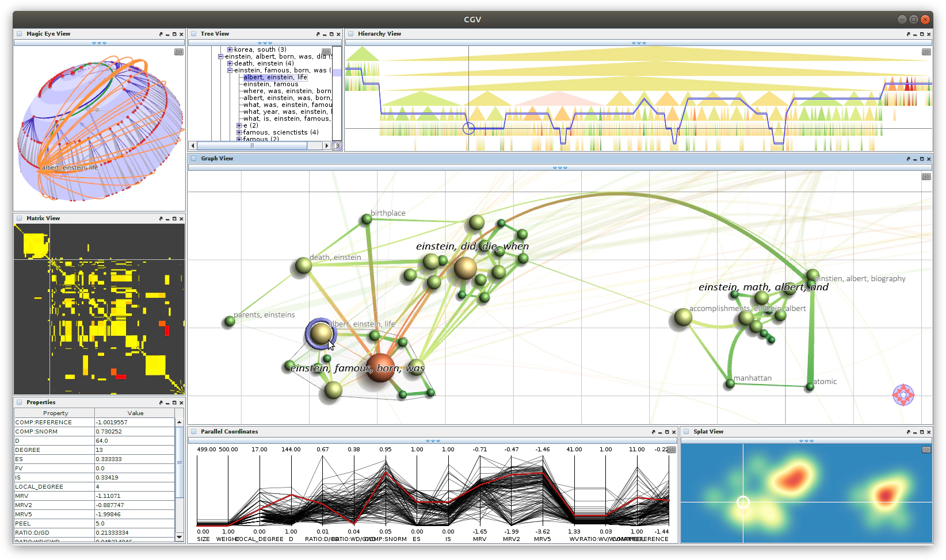Open Splat View settings sliders icon
Image resolution: width=946 pixels, height=560 pixels.
tap(926, 450)
